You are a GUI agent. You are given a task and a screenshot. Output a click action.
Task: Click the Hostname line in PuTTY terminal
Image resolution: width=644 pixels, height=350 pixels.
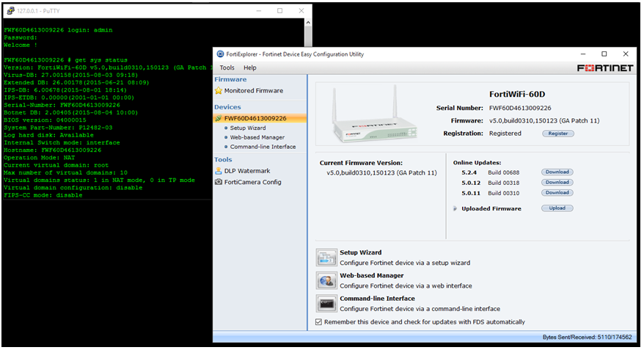coord(53,150)
